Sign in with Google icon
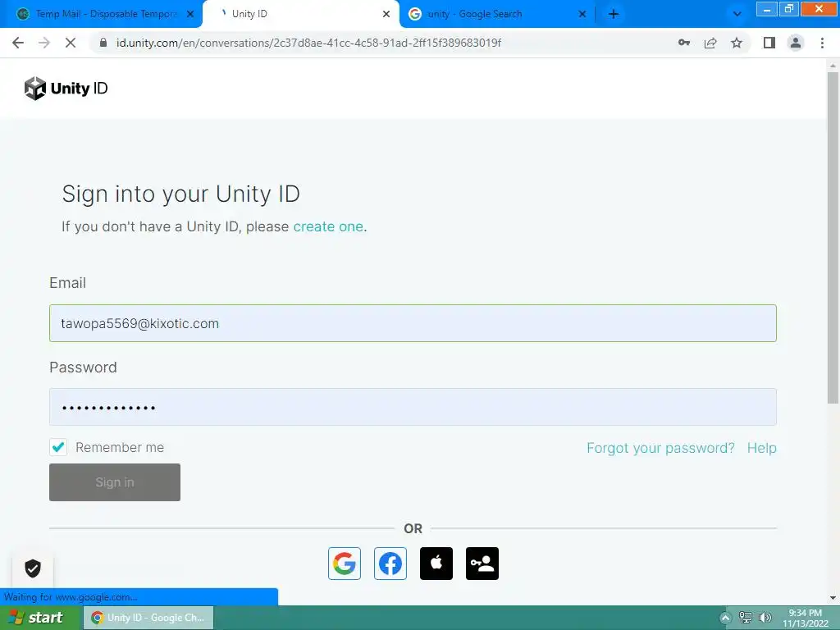 (344, 563)
